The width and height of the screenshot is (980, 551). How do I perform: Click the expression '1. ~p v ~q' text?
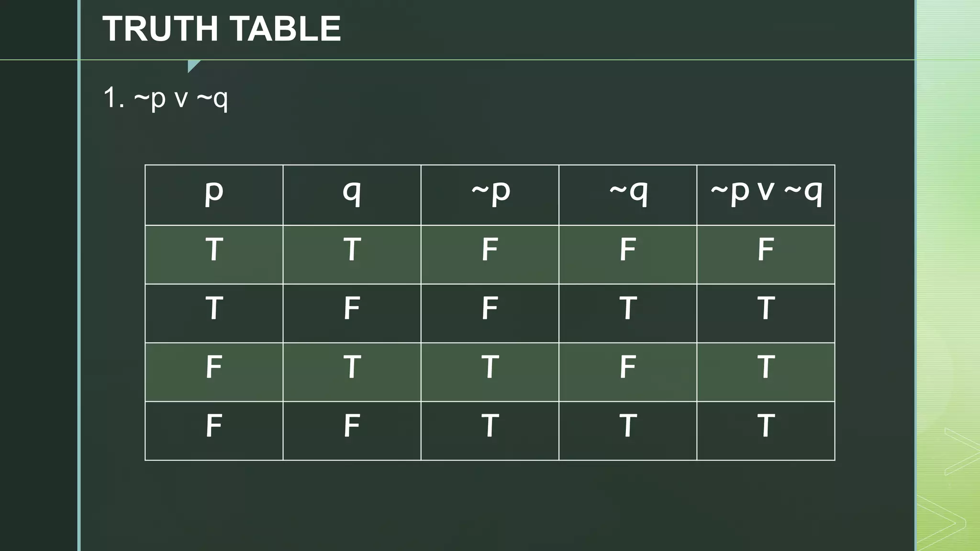pyautogui.click(x=166, y=99)
